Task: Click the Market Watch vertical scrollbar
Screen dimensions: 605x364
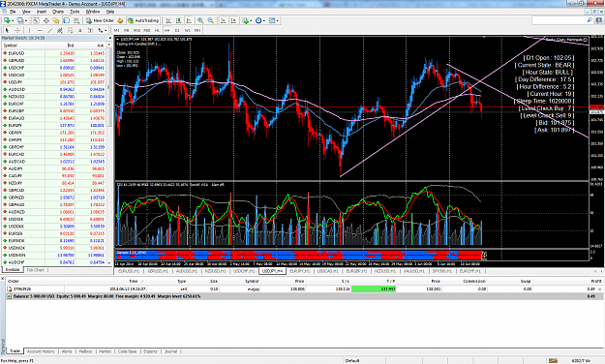Action: [x=109, y=153]
